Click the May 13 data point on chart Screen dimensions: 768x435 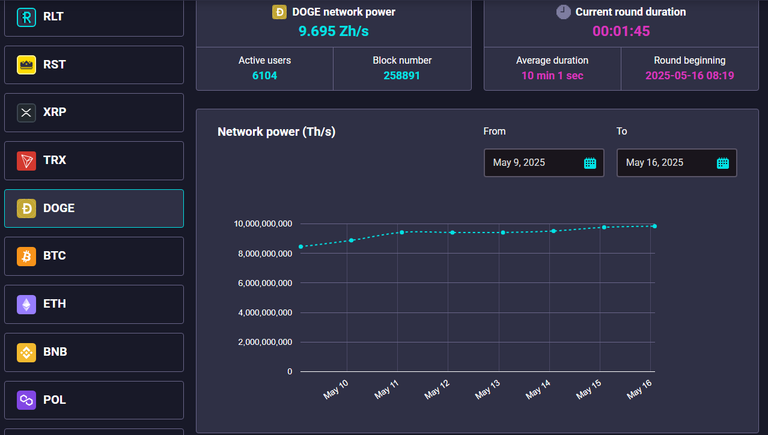pyautogui.click(x=503, y=233)
